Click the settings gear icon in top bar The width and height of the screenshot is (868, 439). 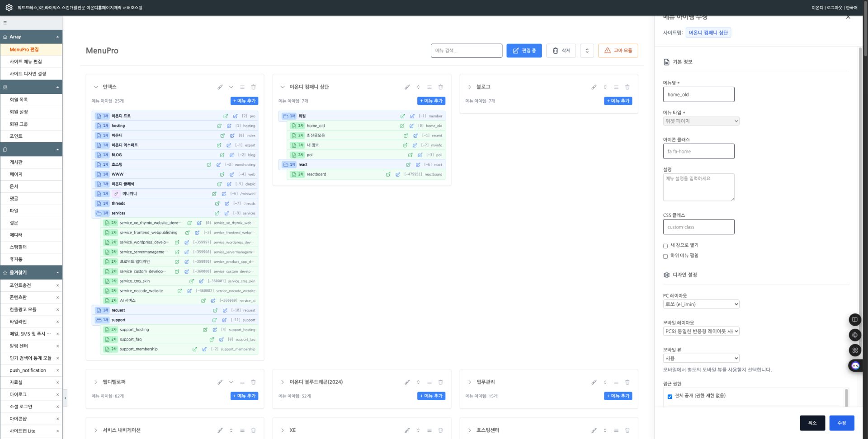click(9, 8)
